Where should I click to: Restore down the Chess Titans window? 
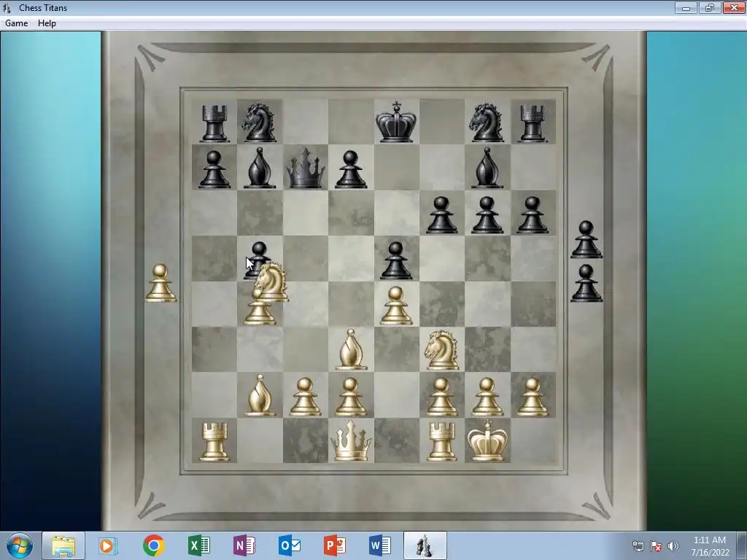710,7
